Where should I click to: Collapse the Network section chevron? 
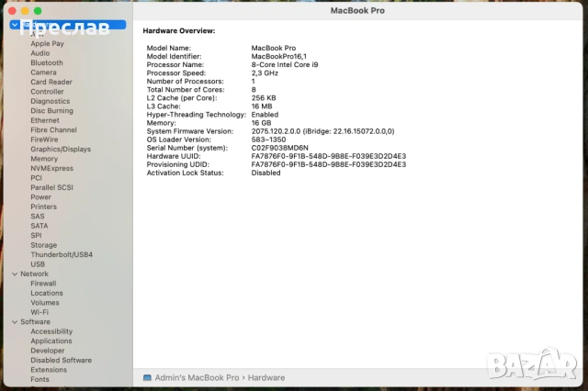tap(15, 274)
